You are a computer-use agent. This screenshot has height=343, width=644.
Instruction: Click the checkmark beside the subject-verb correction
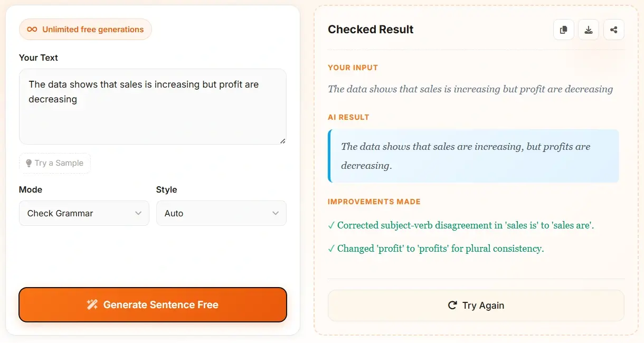[x=332, y=225]
